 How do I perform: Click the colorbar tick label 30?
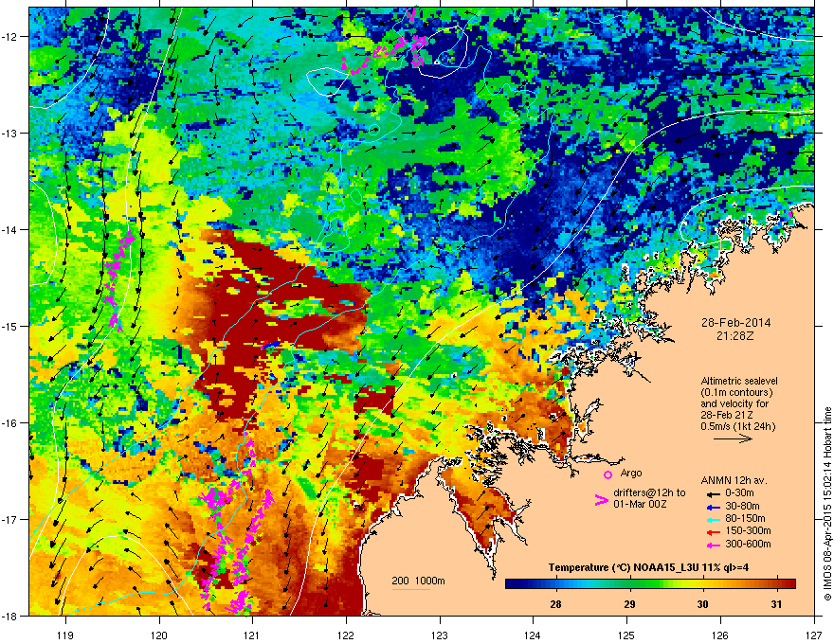702,604
